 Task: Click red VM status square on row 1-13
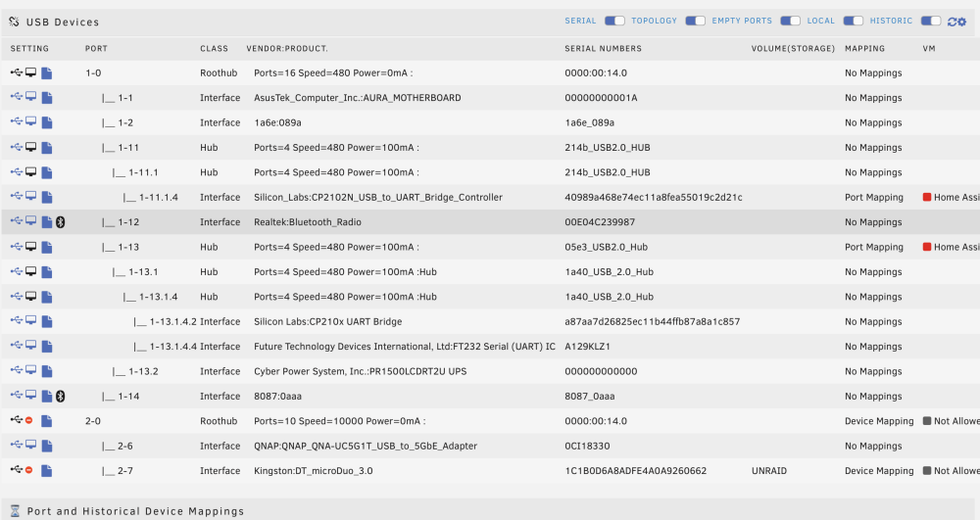(x=927, y=247)
